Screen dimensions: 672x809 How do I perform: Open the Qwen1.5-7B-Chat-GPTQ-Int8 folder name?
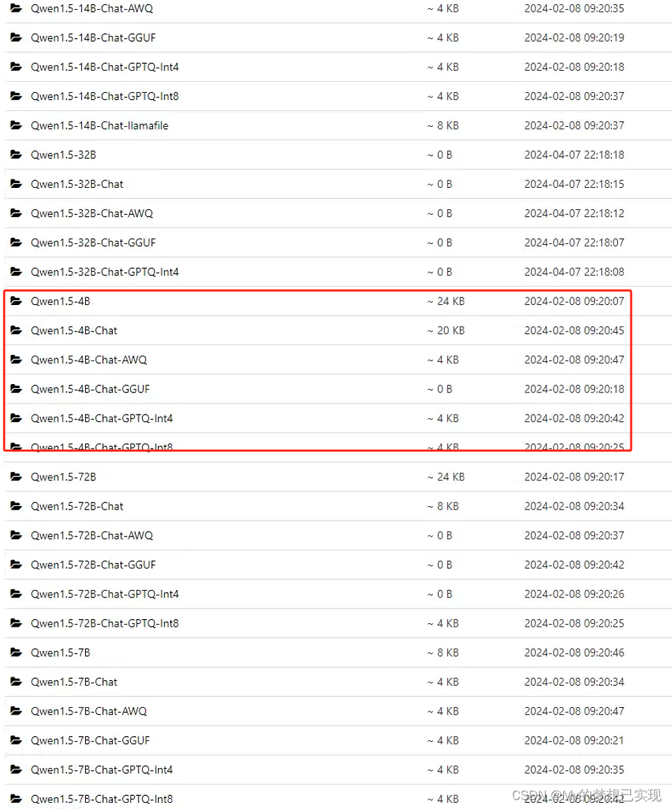[102, 799]
